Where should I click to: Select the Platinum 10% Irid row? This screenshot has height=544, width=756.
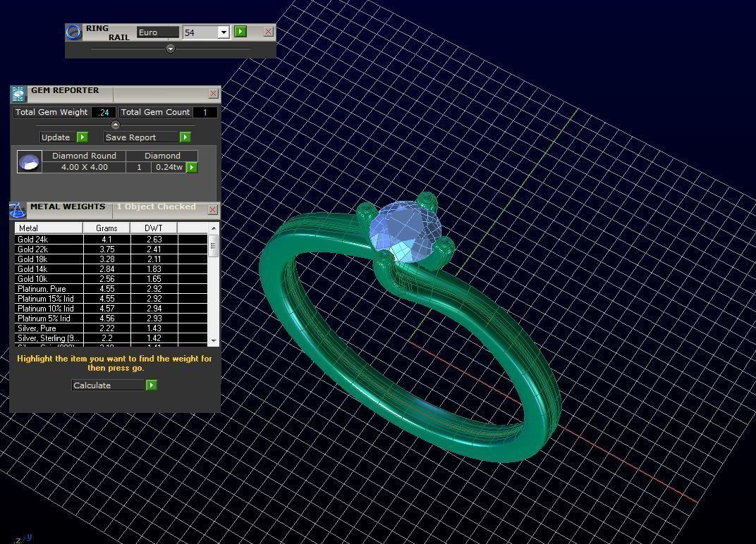pyautogui.click(x=111, y=309)
